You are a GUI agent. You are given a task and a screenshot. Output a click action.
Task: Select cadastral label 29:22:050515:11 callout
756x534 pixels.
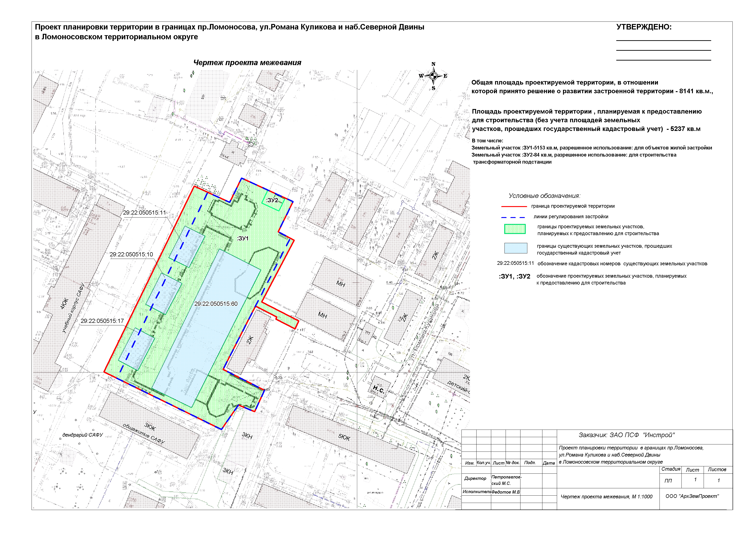click(x=144, y=213)
